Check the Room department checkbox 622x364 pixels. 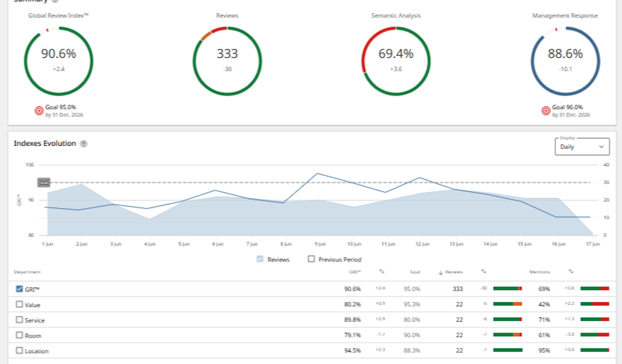[x=19, y=335]
